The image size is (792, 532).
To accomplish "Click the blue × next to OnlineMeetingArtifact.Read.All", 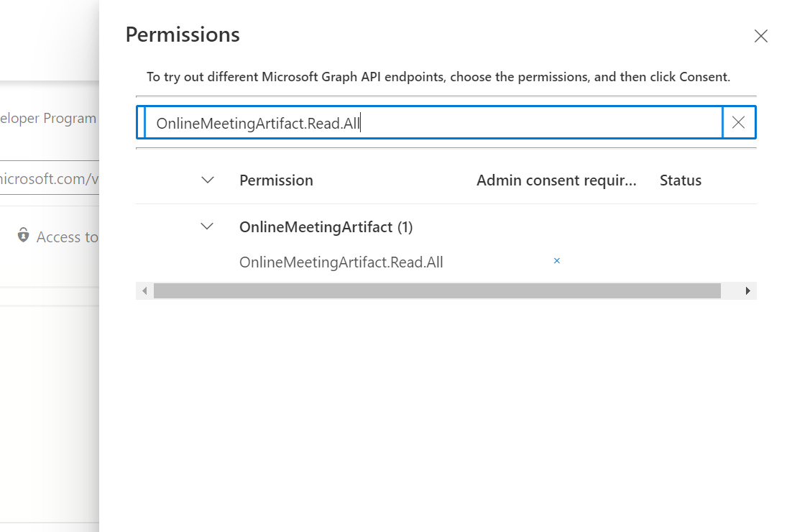I will 557,261.
